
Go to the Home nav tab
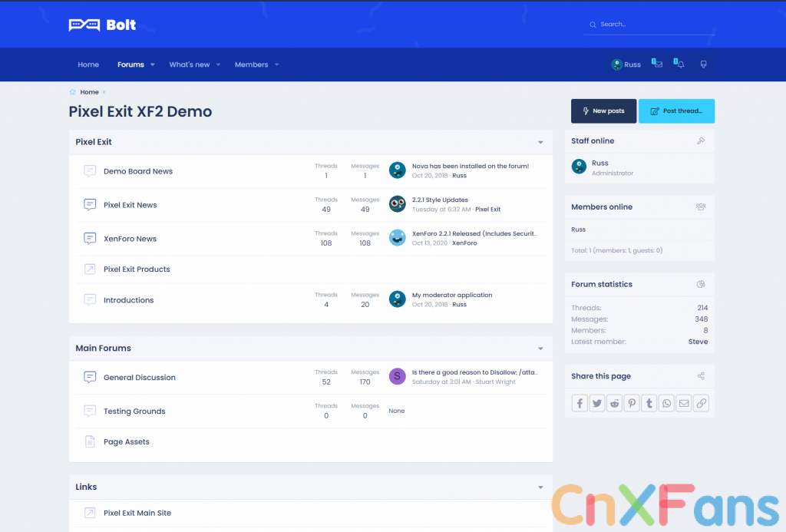pyautogui.click(x=88, y=65)
